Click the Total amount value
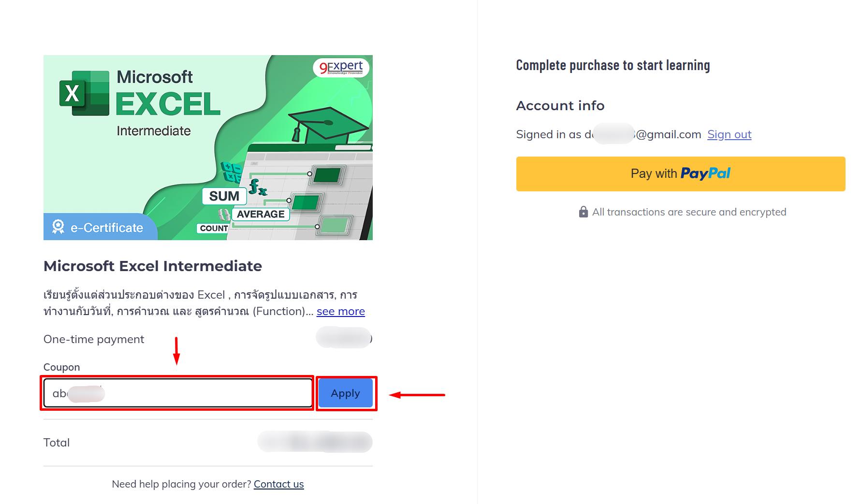861x504 pixels. (x=315, y=442)
